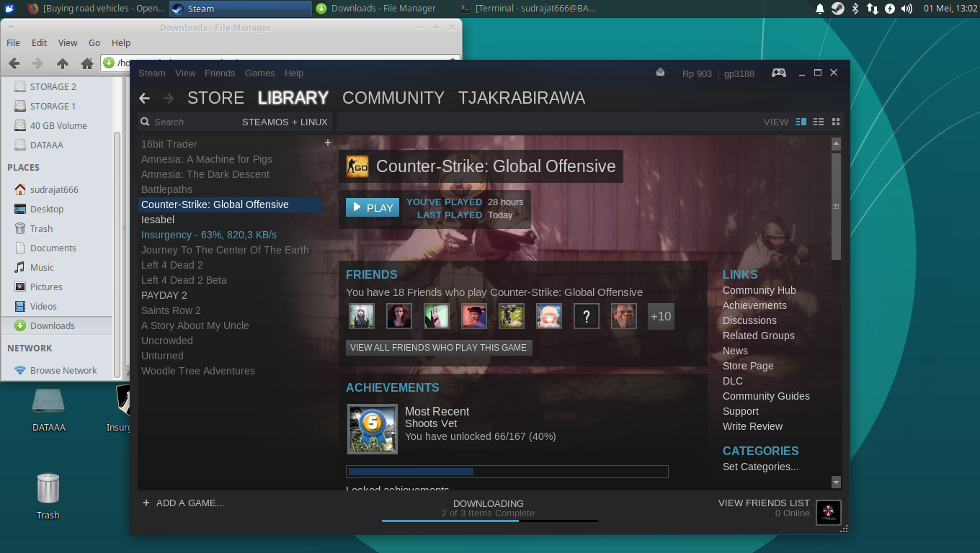Switch to the Steam detail view icon
Screen dimensions: 980x553
(x=801, y=122)
